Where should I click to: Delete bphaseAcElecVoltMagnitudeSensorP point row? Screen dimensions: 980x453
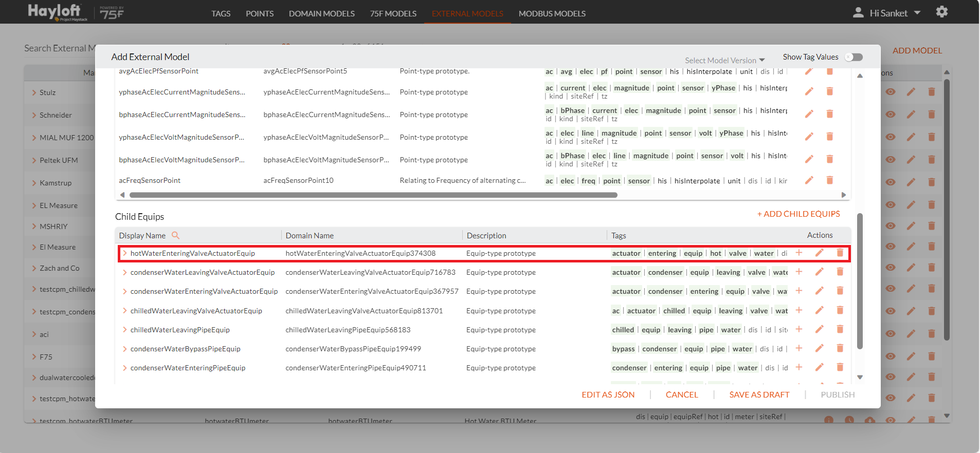(x=829, y=159)
